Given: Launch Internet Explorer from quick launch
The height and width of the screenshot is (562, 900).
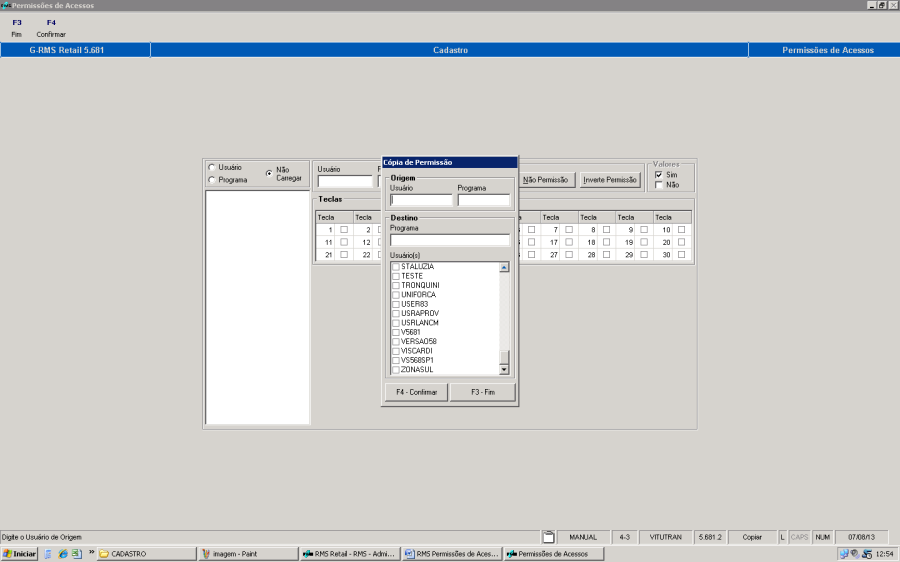Looking at the screenshot, I should click(63, 554).
